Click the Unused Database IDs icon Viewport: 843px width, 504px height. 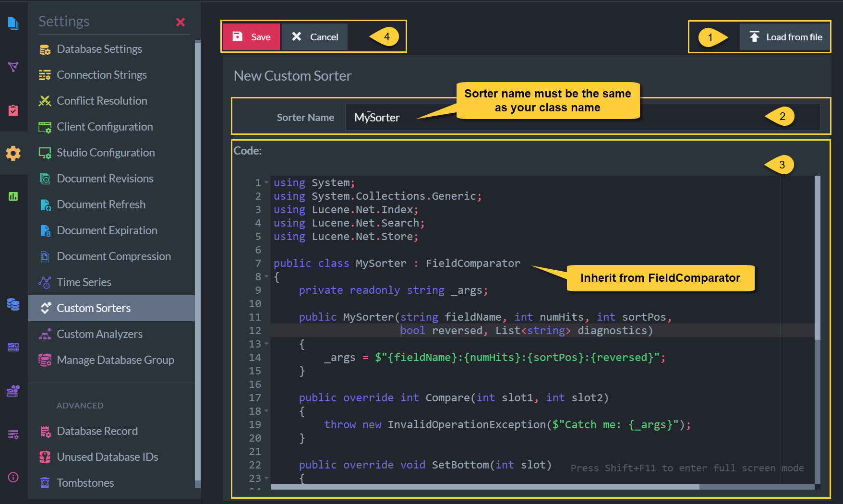(x=45, y=457)
